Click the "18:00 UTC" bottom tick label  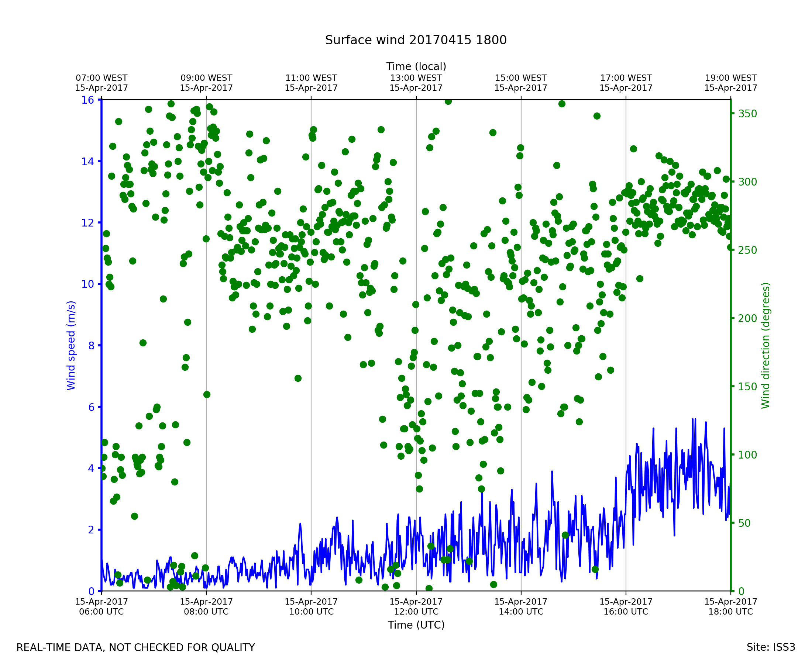730,612
